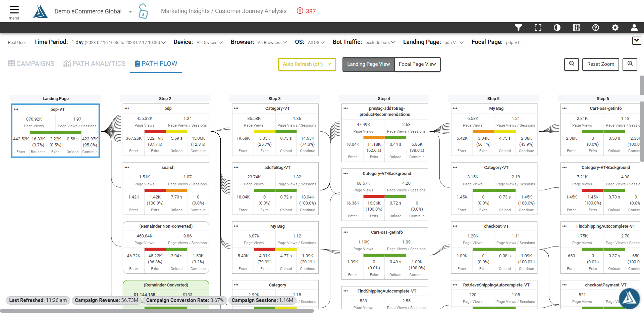The image size is (644, 313).
Task: Enter fullscreen mode icon
Action: pyautogui.click(x=538, y=28)
